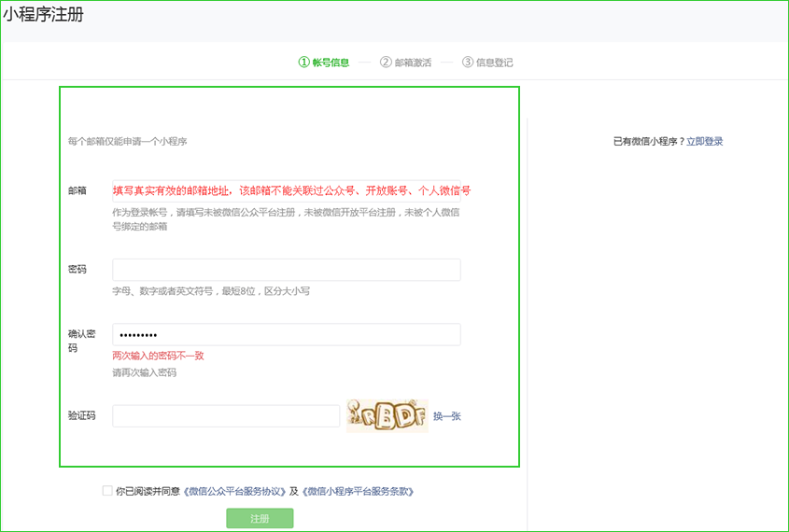This screenshot has width=789, height=532.
Task: Click the 小程序注册 page title
Action: (x=43, y=15)
